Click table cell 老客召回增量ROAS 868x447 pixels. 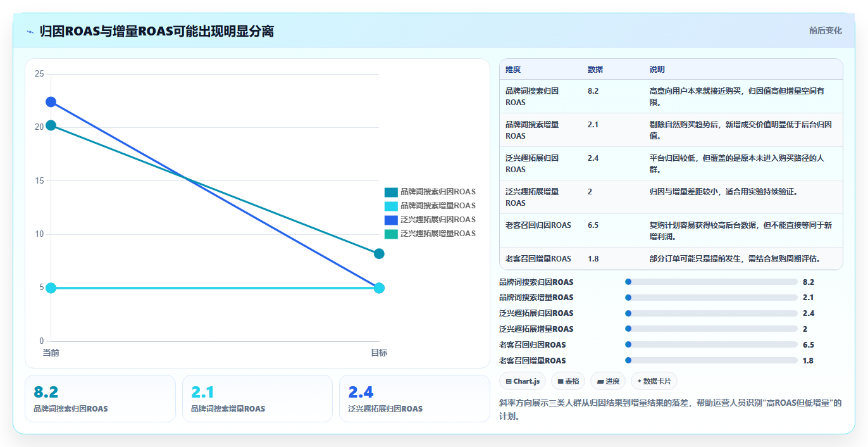point(538,258)
